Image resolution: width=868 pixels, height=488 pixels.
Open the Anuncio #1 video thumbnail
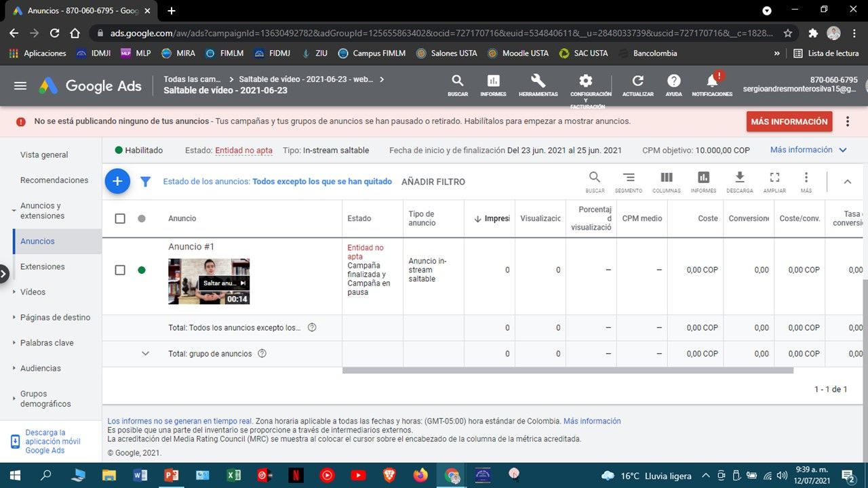209,281
